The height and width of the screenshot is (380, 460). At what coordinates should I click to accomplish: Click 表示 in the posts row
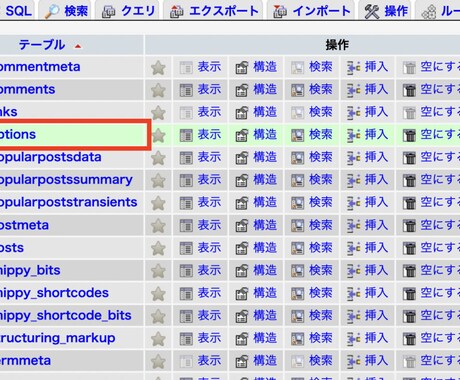[x=209, y=248]
